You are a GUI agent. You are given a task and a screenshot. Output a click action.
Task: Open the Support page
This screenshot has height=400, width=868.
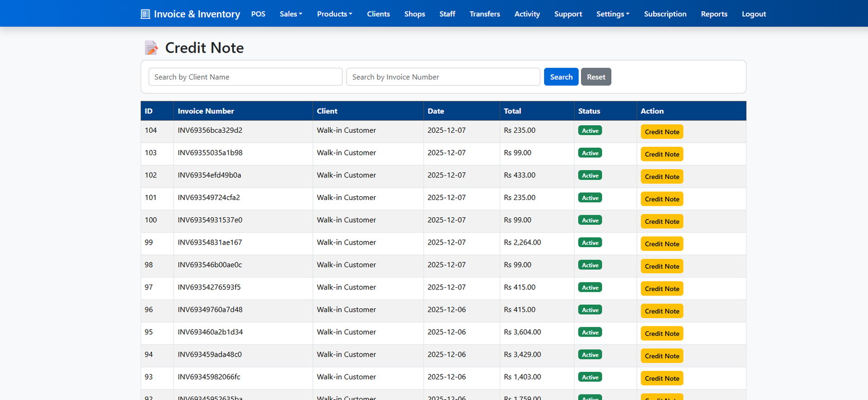[x=568, y=14]
